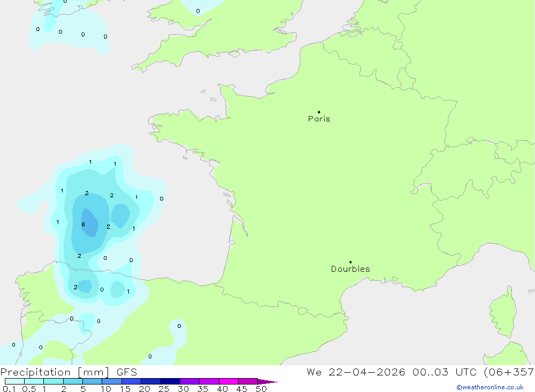Click the legend label '20'
Screen dimensions: 535x392
coord(144,389)
